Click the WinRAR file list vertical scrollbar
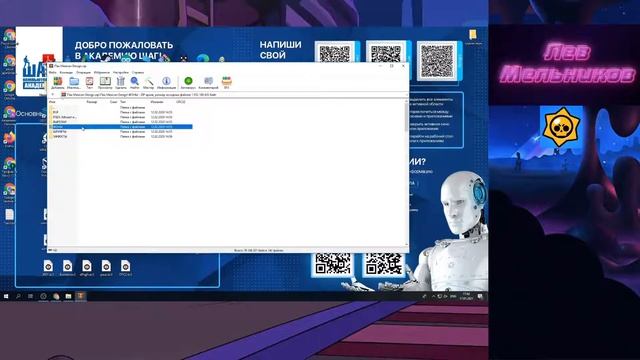The image size is (640, 360). click(x=406, y=172)
